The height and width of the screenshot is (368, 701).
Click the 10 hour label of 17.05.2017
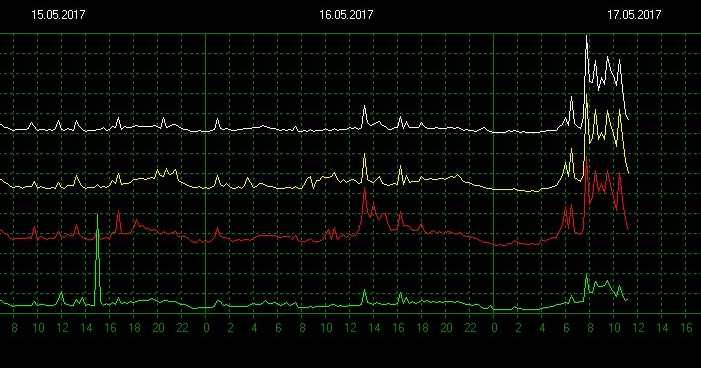tap(614, 328)
